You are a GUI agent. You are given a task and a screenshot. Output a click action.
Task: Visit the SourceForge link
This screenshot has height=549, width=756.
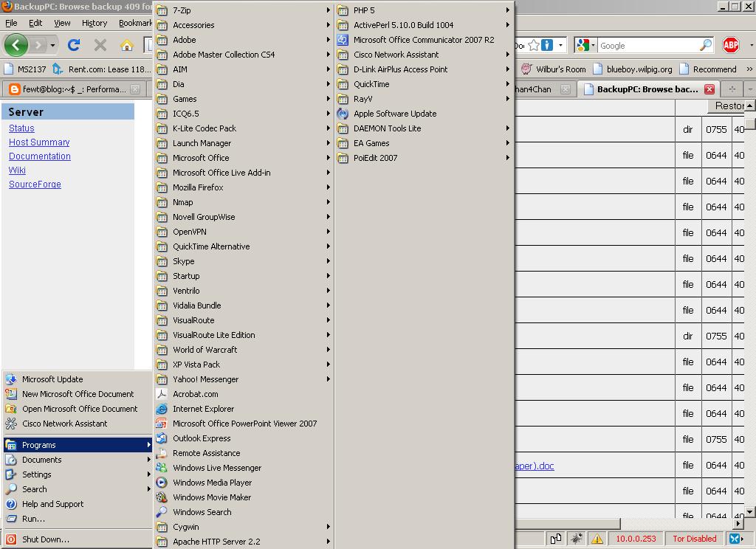click(x=35, y=184)
